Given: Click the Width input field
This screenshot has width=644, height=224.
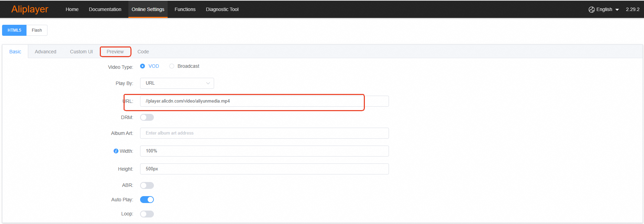Looking at the screenshot, I should tap(264, 151).
